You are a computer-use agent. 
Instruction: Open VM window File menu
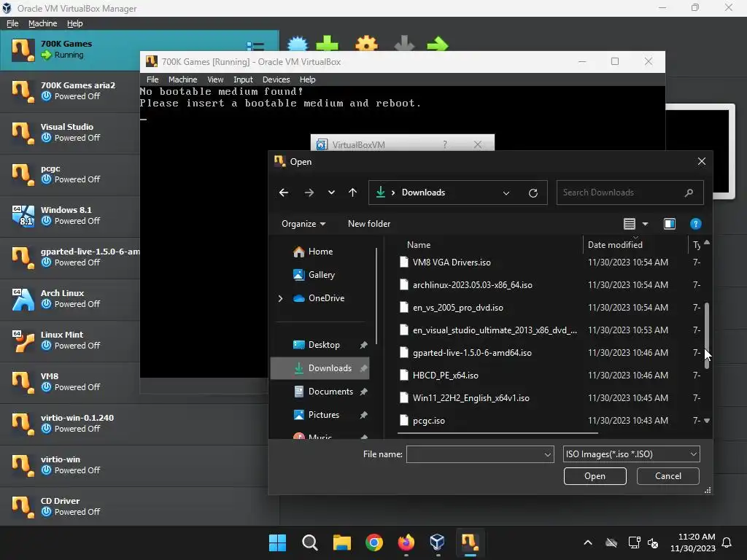pyautogui.click(x=152, y=79)
